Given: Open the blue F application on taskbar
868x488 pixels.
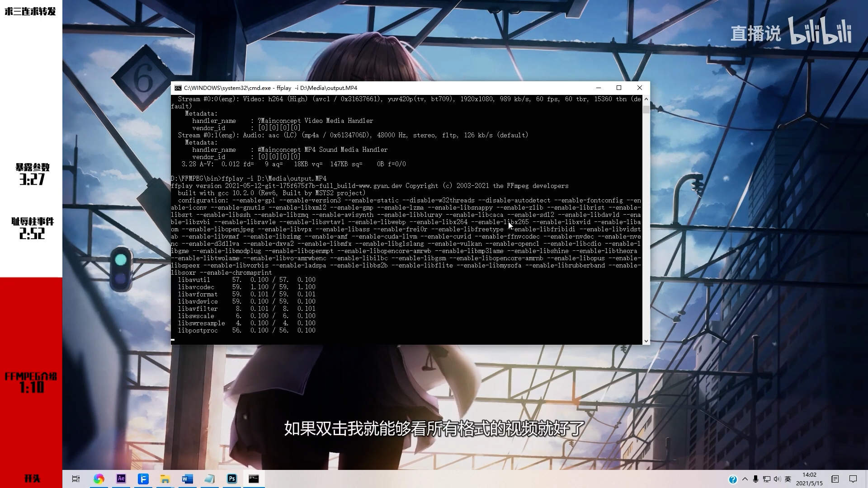Looking at the screenshot, I should tap(143, 479).
